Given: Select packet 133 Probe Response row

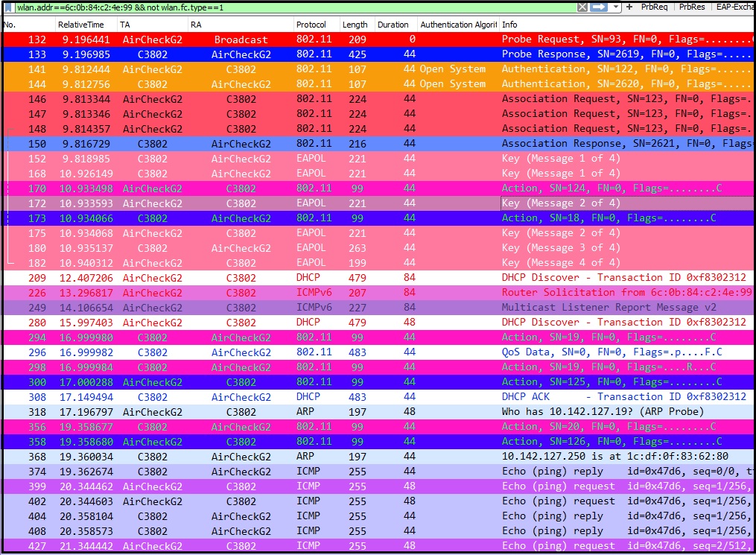Looking at the screenshot, I should point(378,54).
